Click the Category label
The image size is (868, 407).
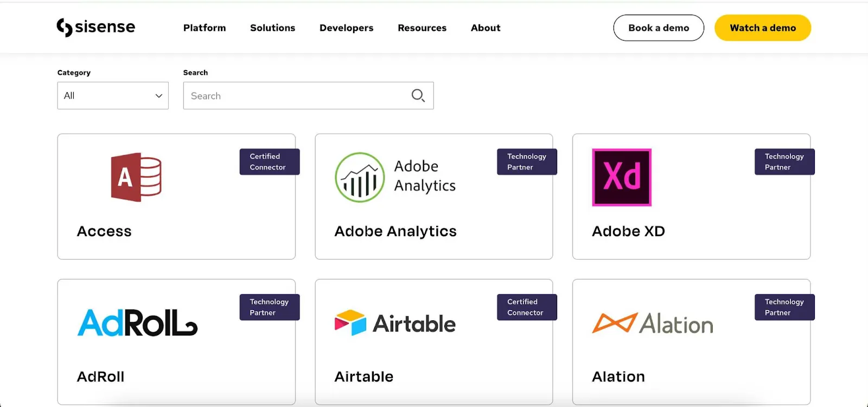(x=74, y=73)
